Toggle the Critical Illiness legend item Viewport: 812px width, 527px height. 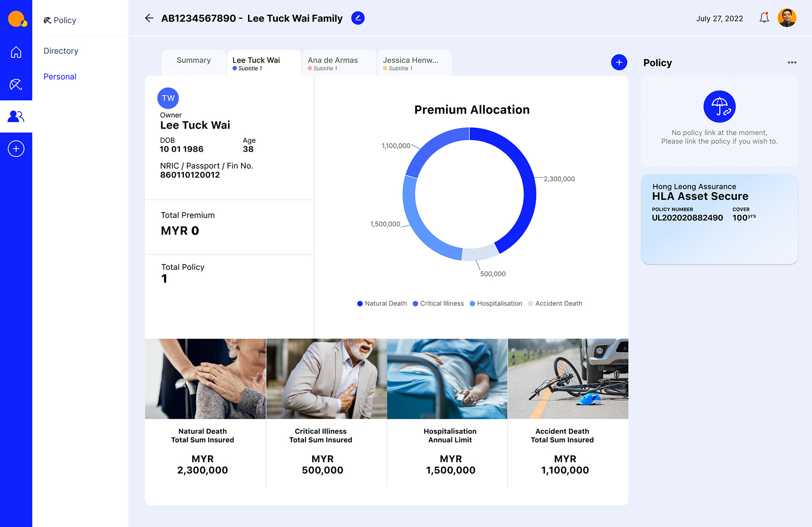tap(438, 303)
